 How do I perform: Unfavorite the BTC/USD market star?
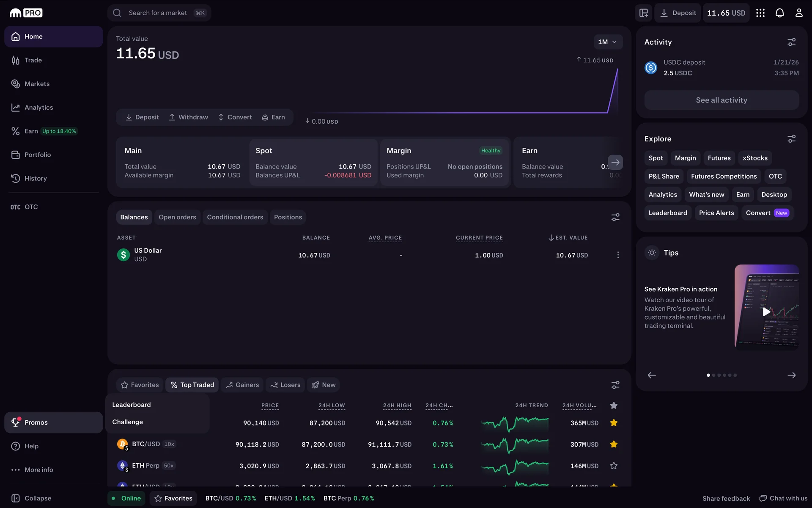coord(614,444)
